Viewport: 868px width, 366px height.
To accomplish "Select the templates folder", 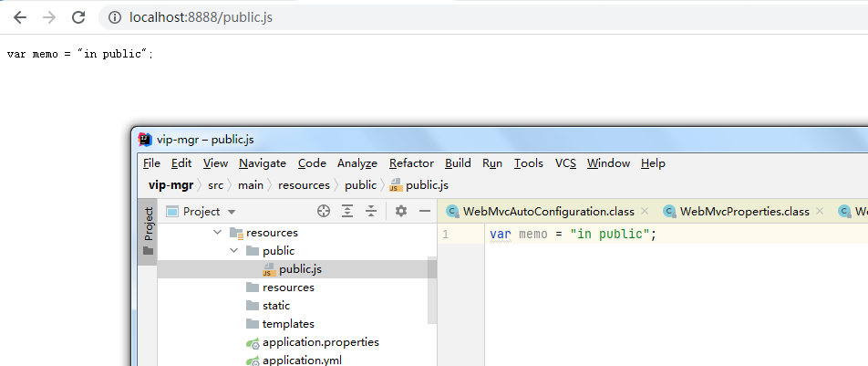I will pos(288,324).
